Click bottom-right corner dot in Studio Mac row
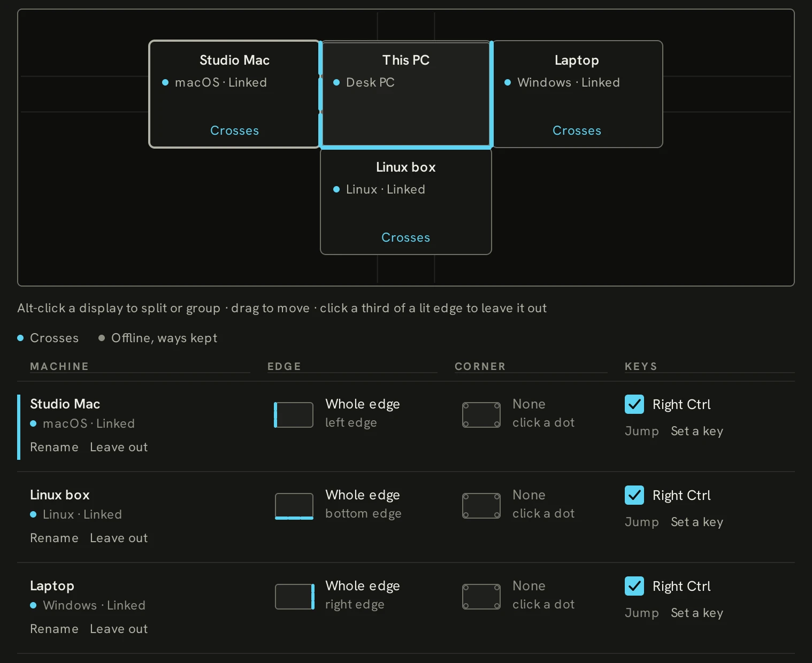This screenshot has width=812, height=663. [497, 424]
